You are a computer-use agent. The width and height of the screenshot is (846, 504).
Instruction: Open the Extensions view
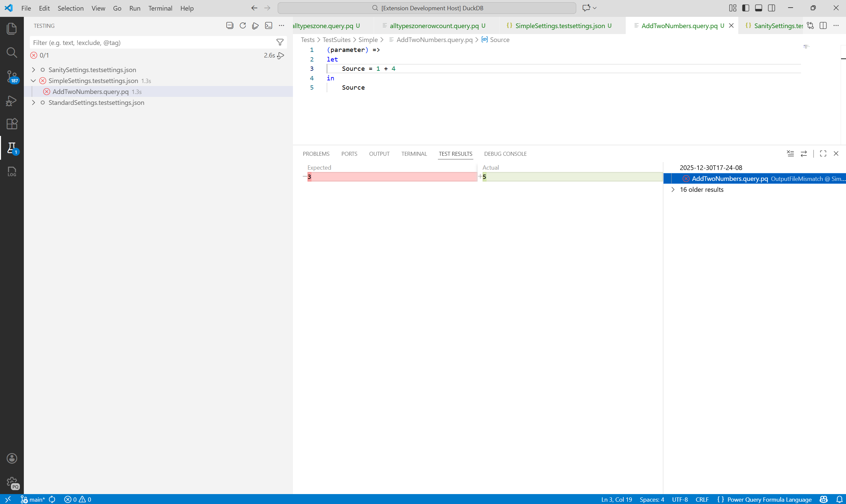[12, 124]
